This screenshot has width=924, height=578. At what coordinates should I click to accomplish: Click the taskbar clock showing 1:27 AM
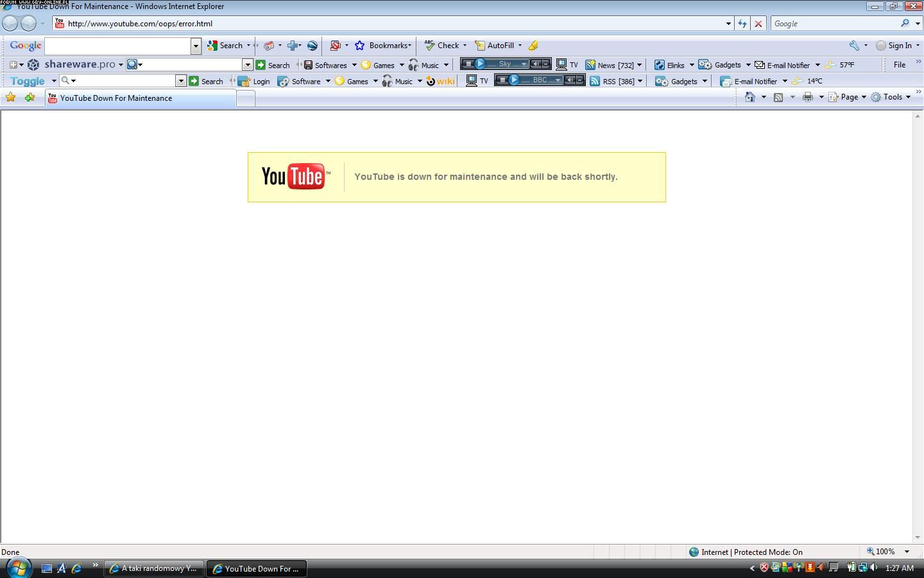point(899,568)
